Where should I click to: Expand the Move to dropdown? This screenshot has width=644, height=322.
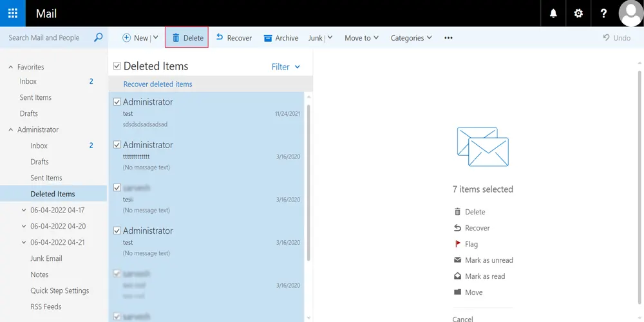[361, 38]
